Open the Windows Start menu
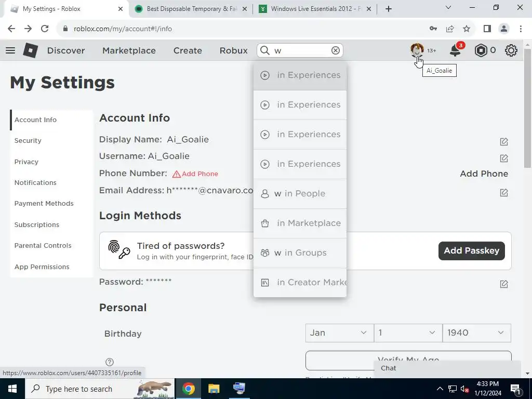This screenshot has width=532, height=399. (12, 389)
